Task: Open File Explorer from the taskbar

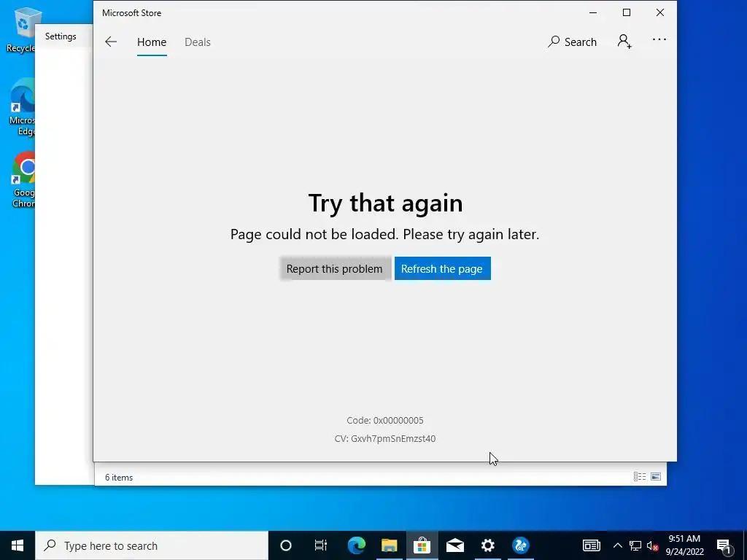Action: pyautogui.click(x=390, y=545)
